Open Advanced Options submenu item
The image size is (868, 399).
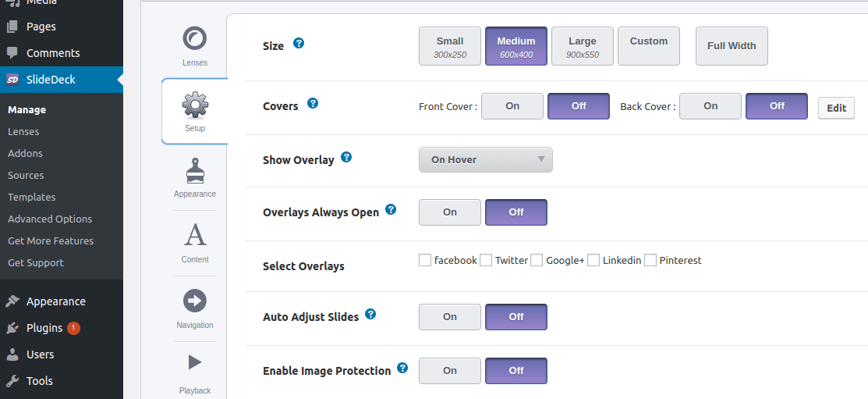(x=50, y=219)
